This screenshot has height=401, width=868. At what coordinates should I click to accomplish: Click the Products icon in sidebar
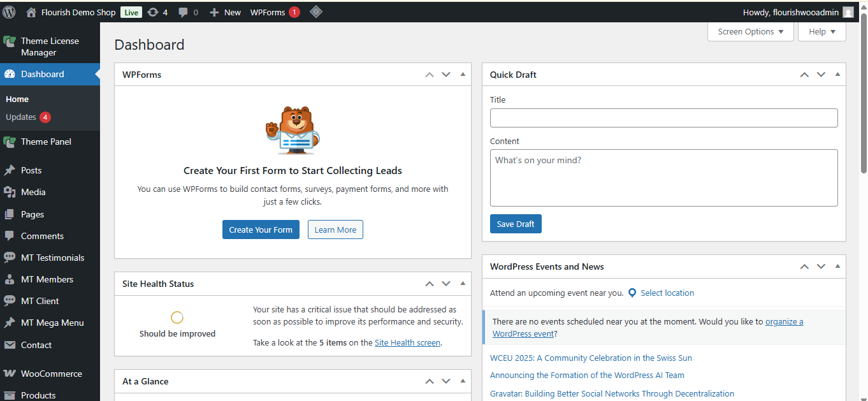click(10, 395)
